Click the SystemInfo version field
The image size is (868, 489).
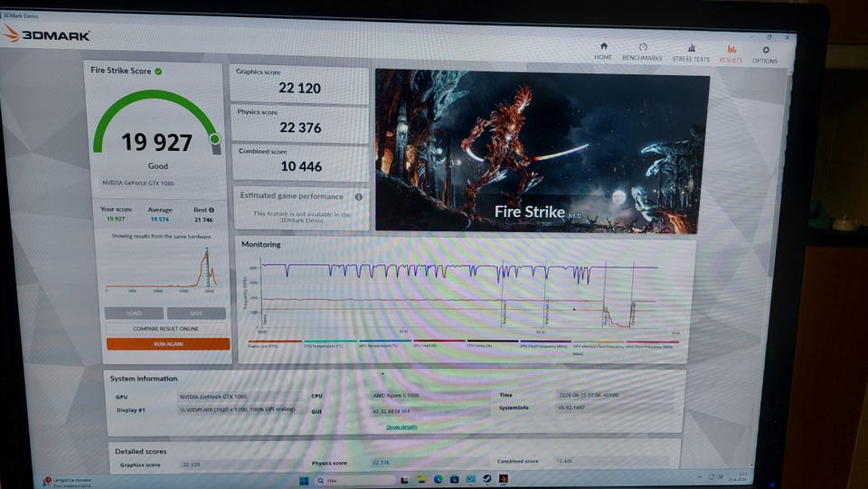pos(616,408)
